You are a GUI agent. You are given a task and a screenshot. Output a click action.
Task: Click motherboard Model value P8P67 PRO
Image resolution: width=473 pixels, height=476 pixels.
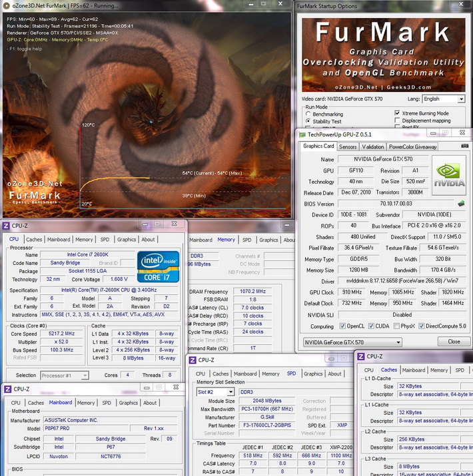[x=86, y=428]
